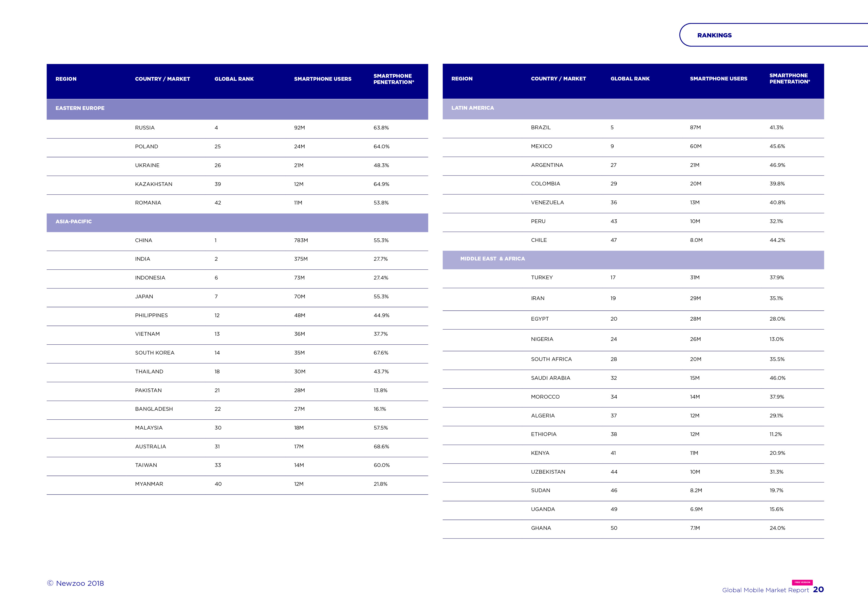Select SOUTH KOREA in the table

[155, 353]
